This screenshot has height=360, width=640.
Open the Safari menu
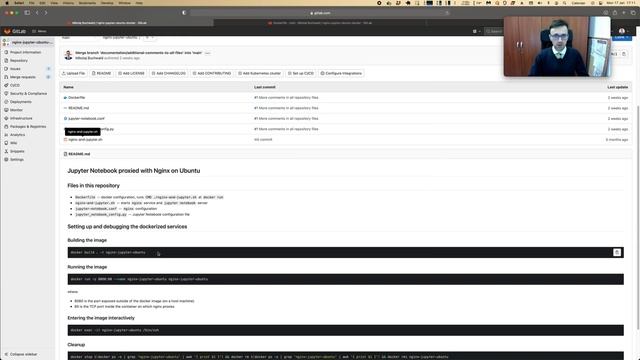tap(19, 3)
